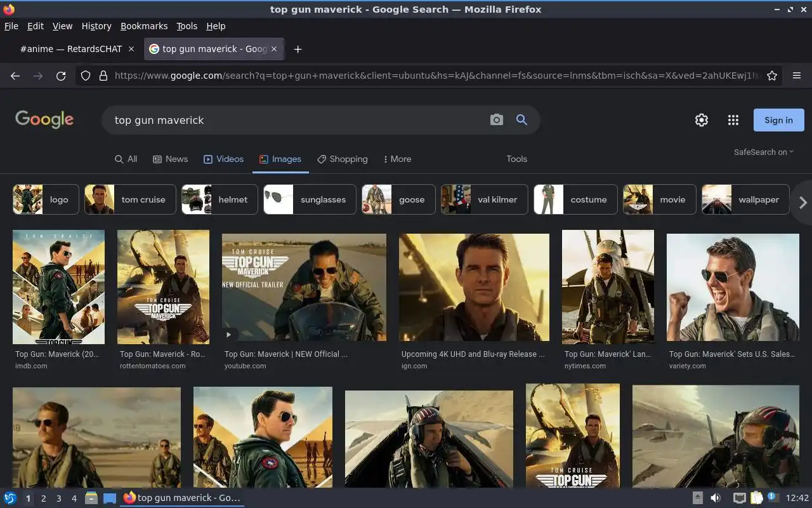The image size is (812, 508).
Task: Filter images by val kilmer chip
Action: (x=484, y=199)
